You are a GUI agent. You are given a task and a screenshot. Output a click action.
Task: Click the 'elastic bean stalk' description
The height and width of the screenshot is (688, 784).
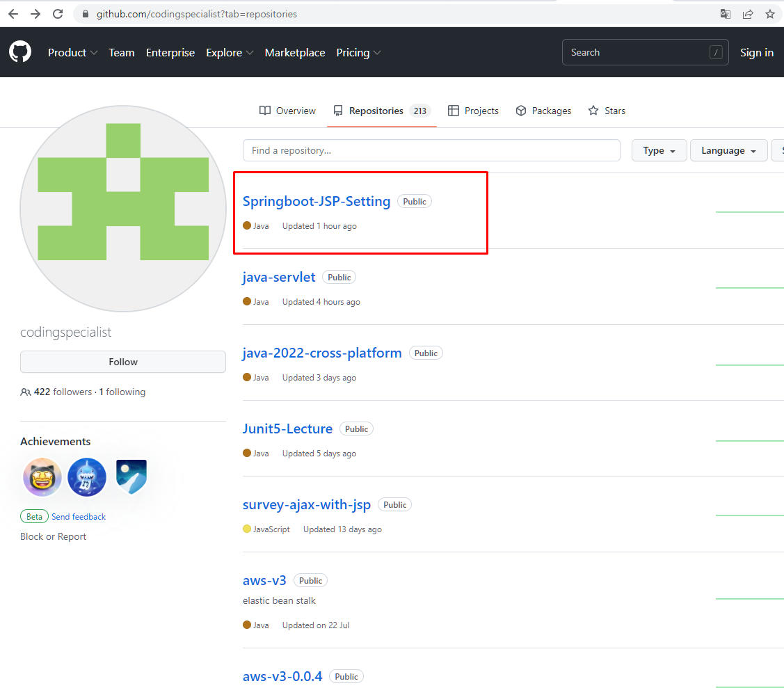(279, 600)
